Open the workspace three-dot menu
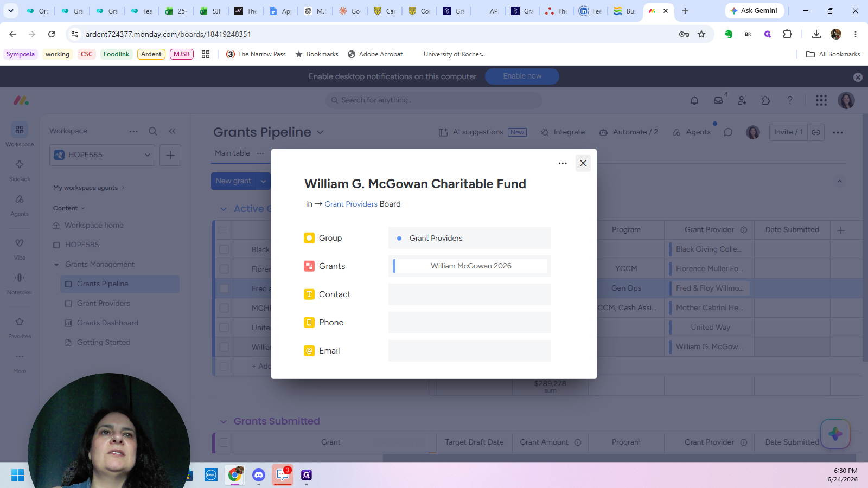The image size is (868, 488). (x=133, y=131)
